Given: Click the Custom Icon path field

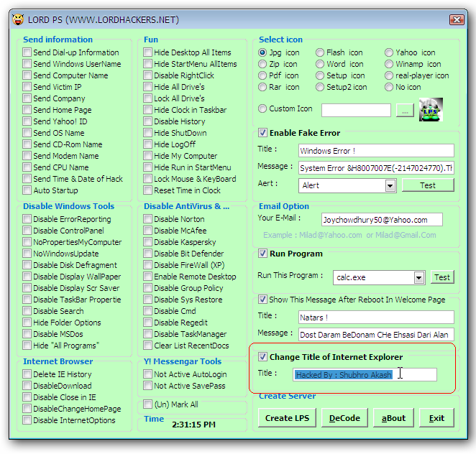Looking at the screenshot, I should (x=356, y=110).
